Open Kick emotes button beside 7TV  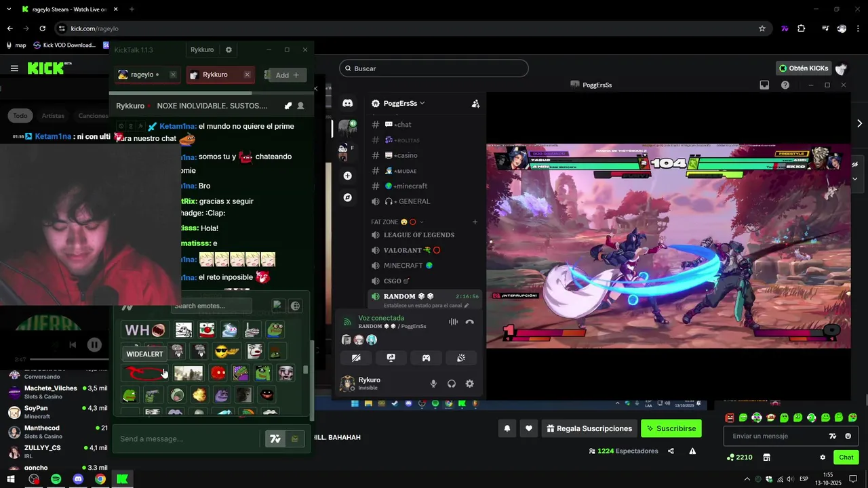click(294, 439)
